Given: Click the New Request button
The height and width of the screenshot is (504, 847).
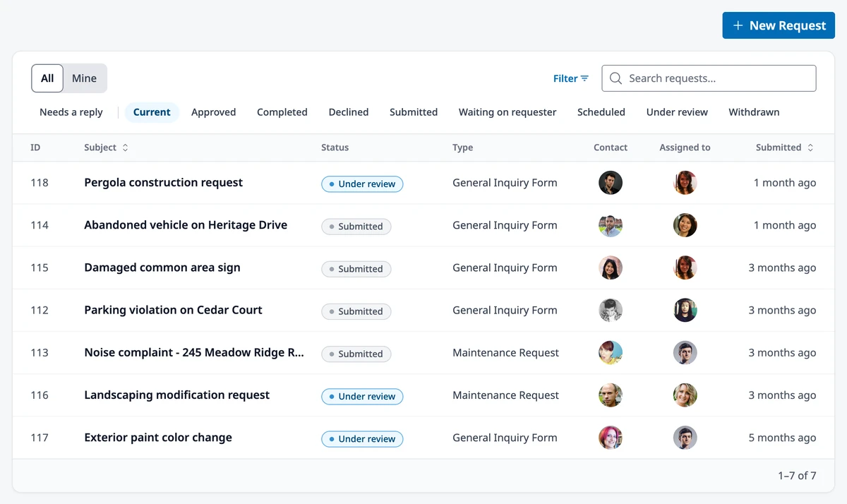Looking at the screenshot, I should point(779,25).
